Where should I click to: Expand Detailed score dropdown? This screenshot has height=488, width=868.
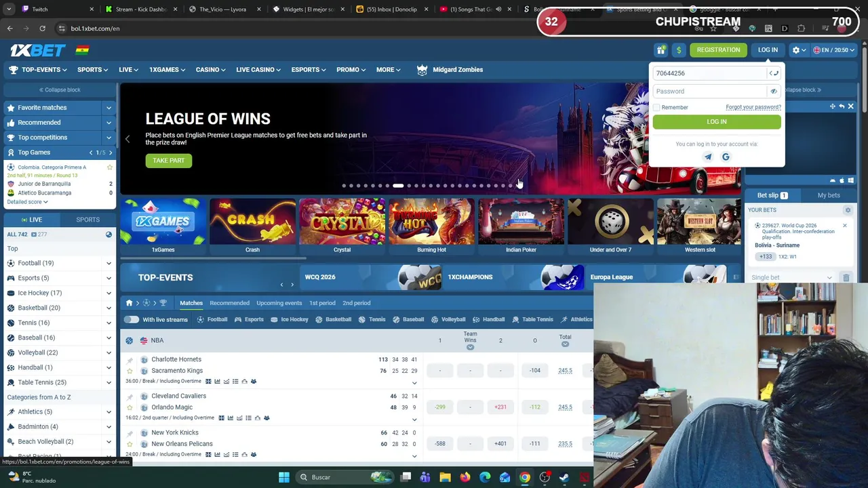tap(27, 202)
